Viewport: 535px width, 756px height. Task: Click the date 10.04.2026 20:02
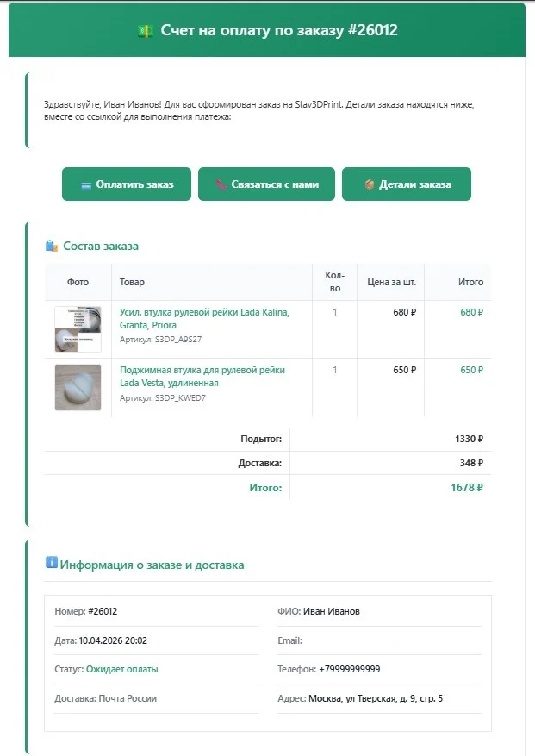click(113, 640)
